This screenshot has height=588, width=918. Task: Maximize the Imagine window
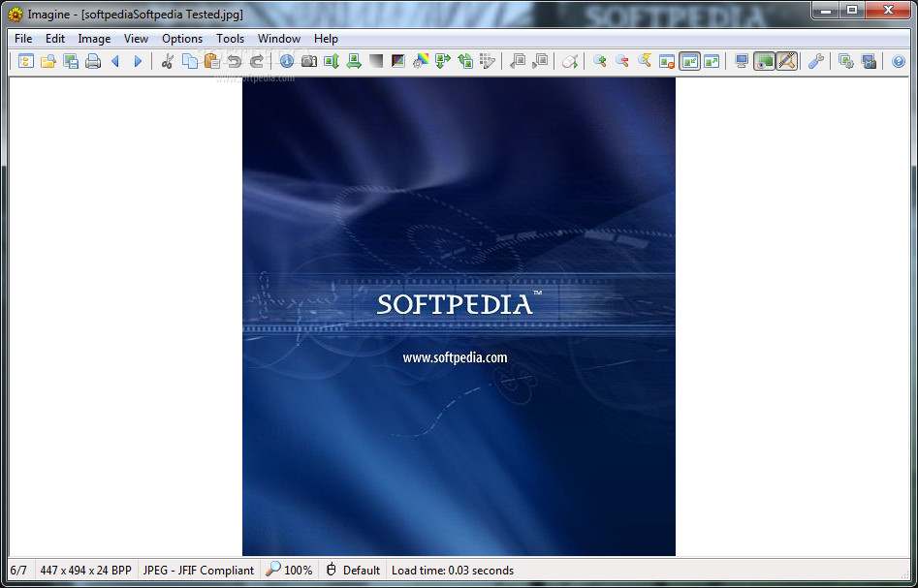click(x=852, y=10)
